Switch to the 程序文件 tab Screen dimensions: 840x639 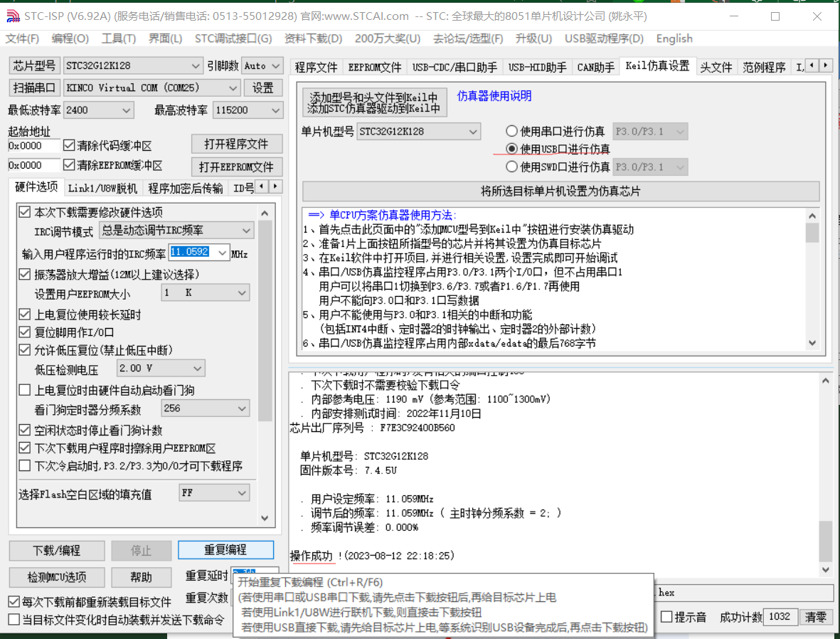[x=316, y=67]
